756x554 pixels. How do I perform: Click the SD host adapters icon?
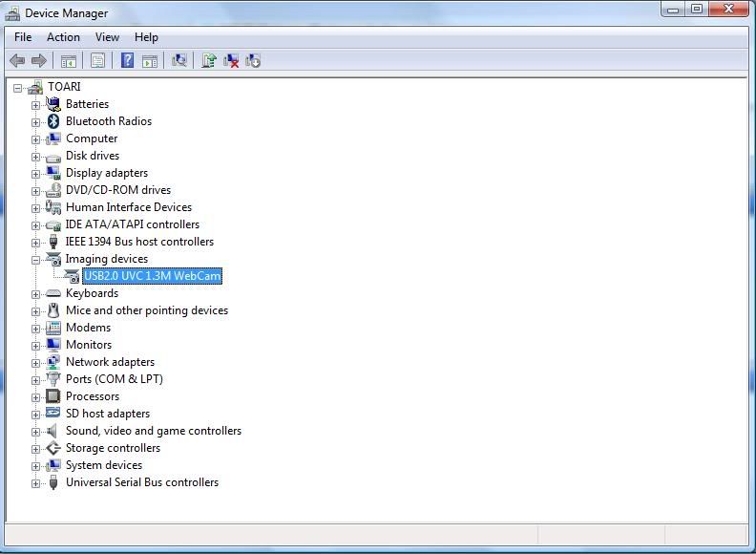click(53, 414)
